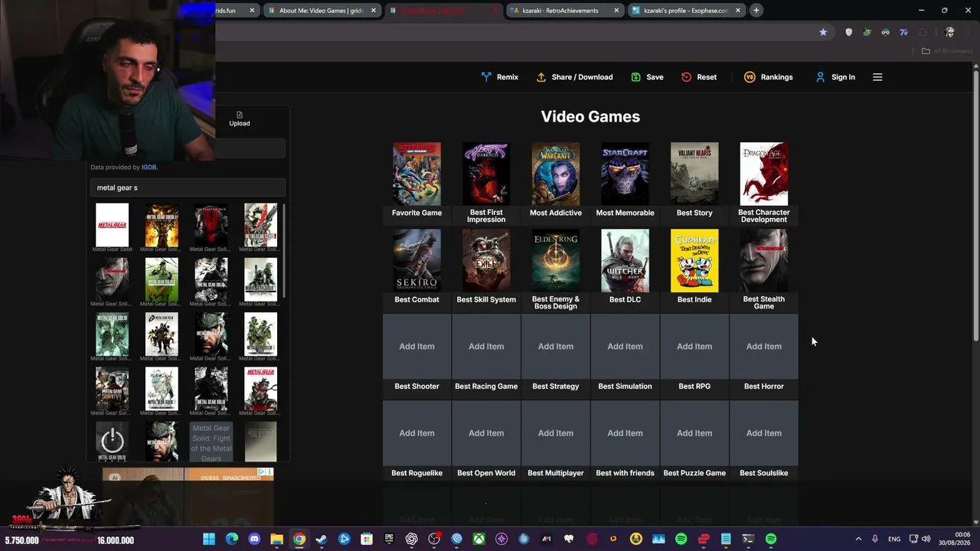
Task: Switch to kzaraki - RetroAchievements tab
Action: [566, 11]
